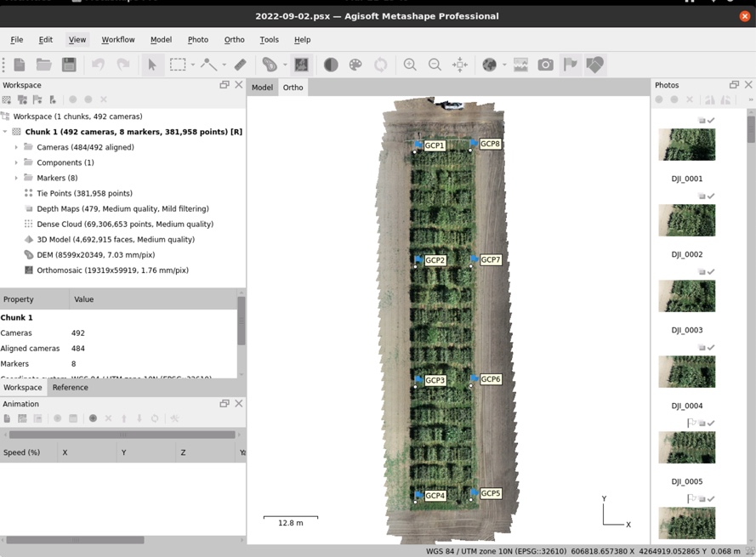Click the Zoom Out magnifier icon
Viewport: 756px width, 557px height.
point(435,65)
